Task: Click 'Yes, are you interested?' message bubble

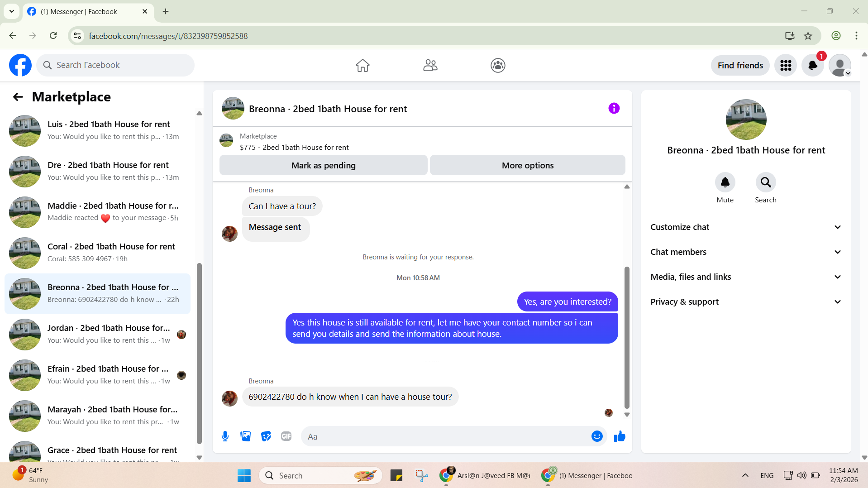Action: [x=568, y=302]
